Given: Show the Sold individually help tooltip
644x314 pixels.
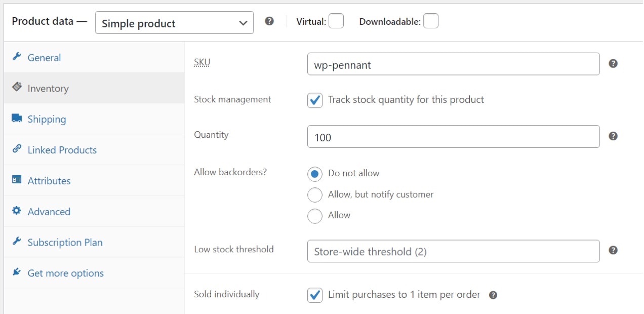Looking at the screenshot, I should tap(493, 295).
